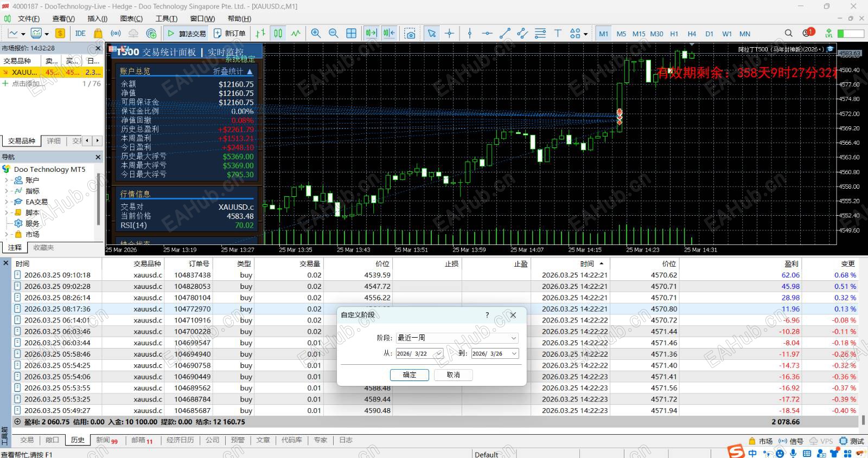
Task: Switch chart to line chart type
Action: click(x=296, y=34)
